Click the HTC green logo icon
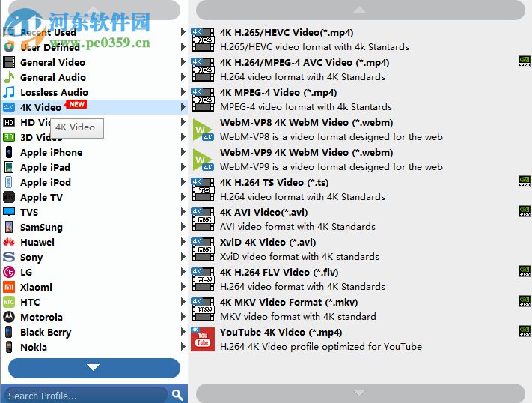Viewport: 532px width, 403px height. [x=9, y=302]
